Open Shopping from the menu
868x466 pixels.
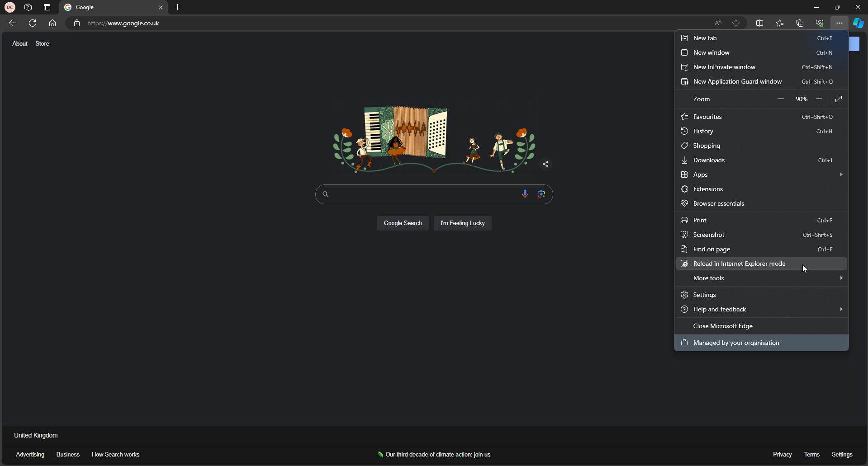[762, 146]
